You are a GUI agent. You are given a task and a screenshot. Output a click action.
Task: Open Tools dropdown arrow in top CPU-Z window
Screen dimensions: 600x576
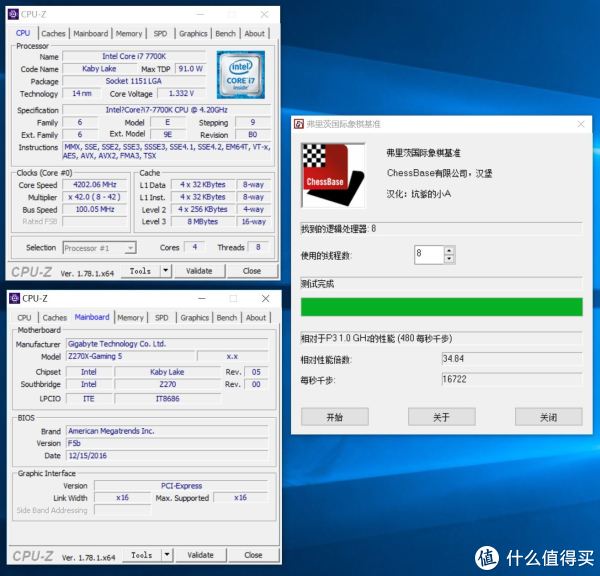(166, 271)
